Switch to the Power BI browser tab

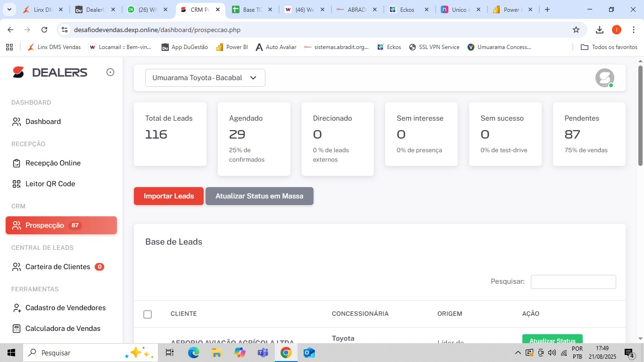pos(510,9)
